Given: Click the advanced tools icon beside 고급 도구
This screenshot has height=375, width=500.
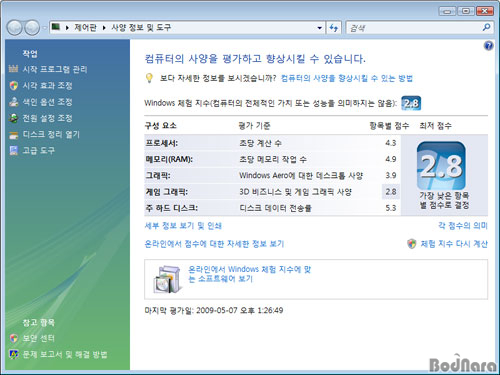Looking at the screenshot, I should tap(14, 151).
